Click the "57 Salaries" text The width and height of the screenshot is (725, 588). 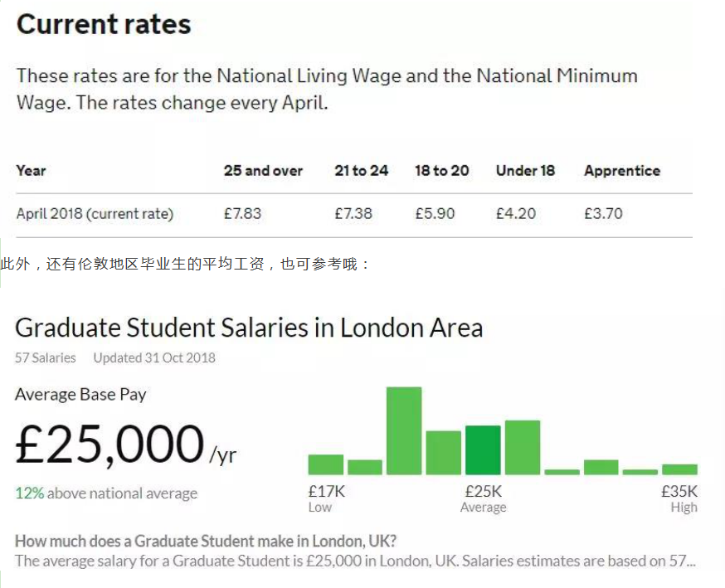click(45, 358)
